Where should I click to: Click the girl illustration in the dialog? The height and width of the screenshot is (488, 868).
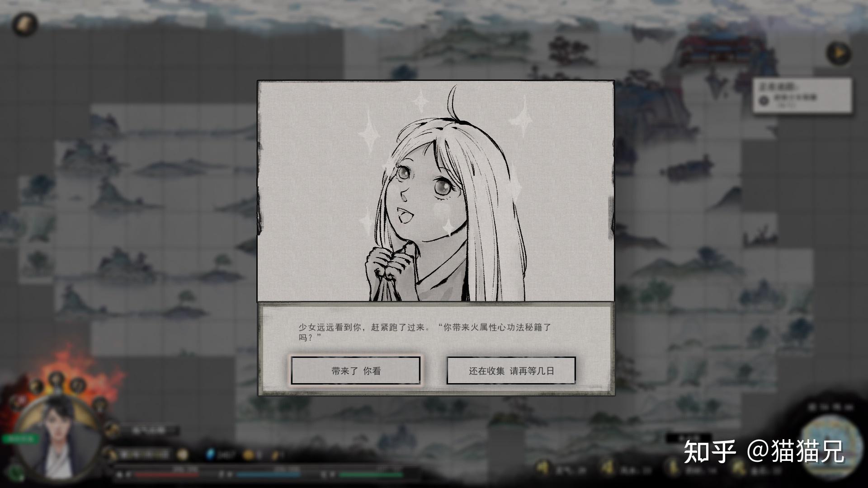click(436, 191)
